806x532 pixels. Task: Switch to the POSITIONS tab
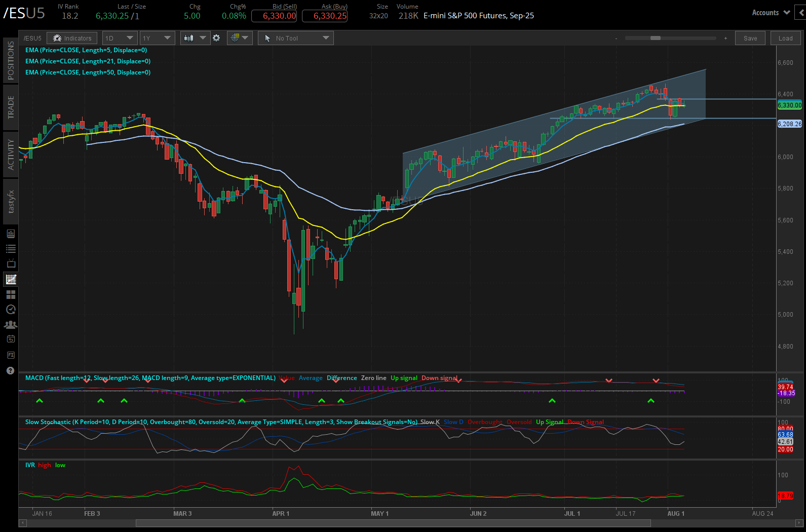pos(11,60)
